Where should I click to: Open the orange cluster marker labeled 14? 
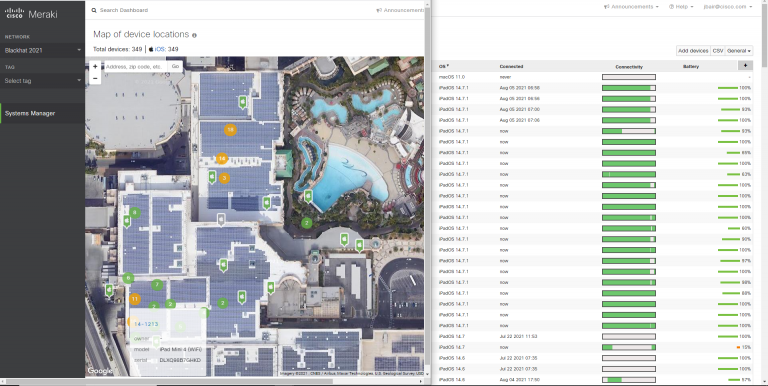pyautogui.click(x=222, y=159)
